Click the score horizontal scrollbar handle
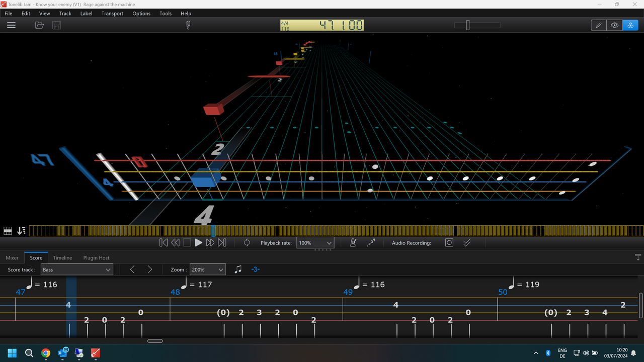The width and height of the screenshot is (644, 362). coord(155,341)
